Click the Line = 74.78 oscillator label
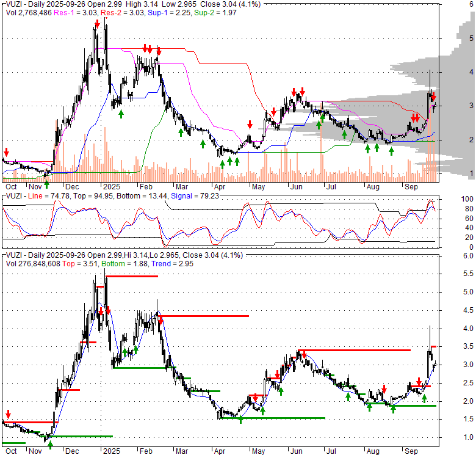Viewport: 476px width, 455px height. tap(48, 196)
